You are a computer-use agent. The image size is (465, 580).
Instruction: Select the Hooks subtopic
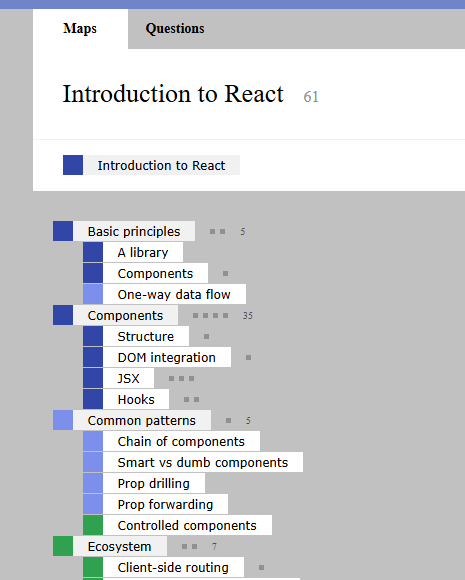(x=136, y=399)
